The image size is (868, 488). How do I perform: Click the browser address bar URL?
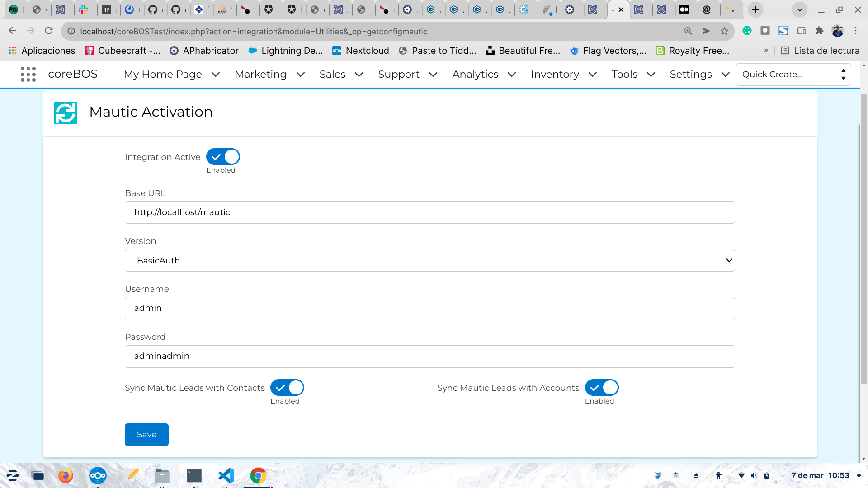254,31
